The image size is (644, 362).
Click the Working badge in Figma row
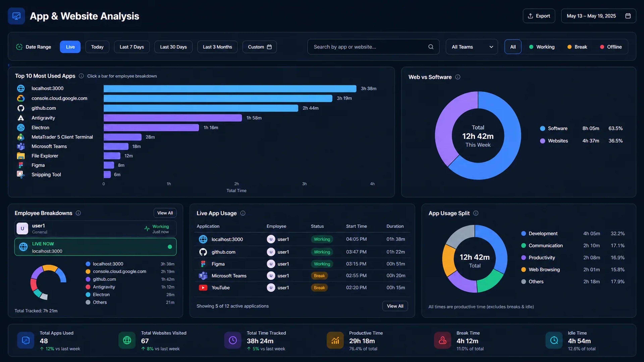click(322, 264)
